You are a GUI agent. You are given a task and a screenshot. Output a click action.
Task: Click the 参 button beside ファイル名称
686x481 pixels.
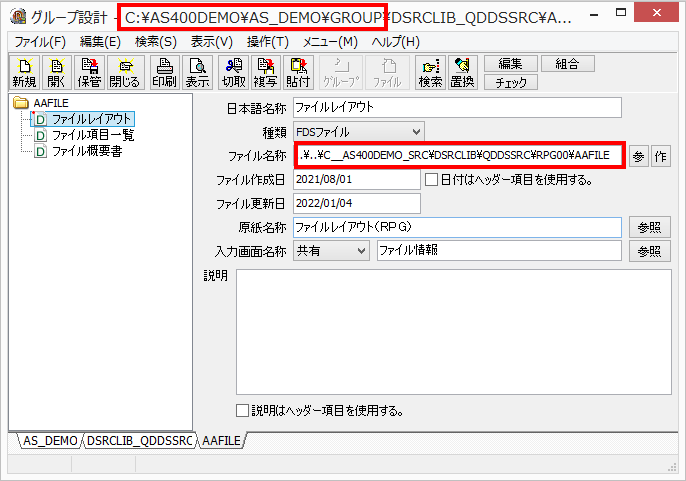pyautogui.click(x=639, y=156)
